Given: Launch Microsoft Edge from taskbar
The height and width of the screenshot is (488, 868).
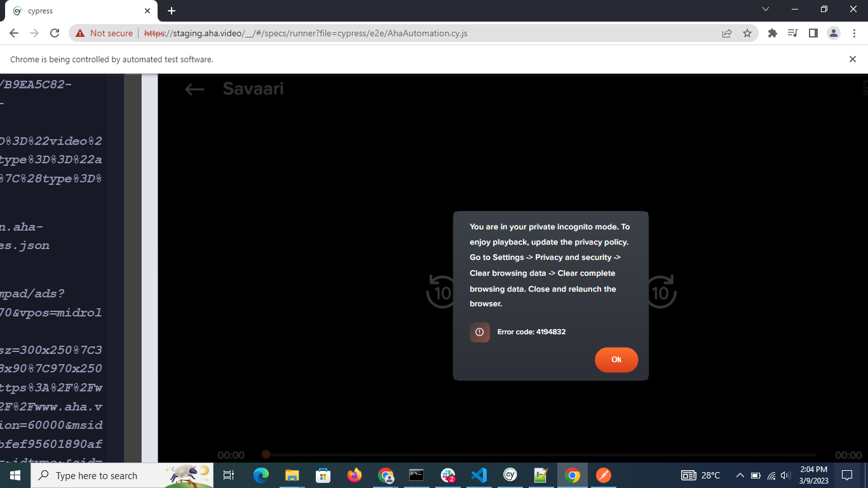Looking at the screenshot, I should [x=261, y=475].
